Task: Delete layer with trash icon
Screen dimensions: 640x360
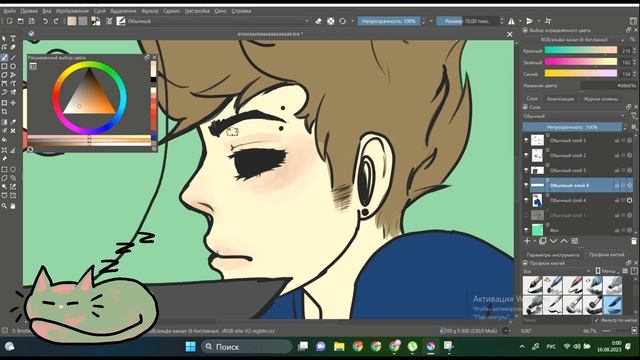Action: coord(633,241)
